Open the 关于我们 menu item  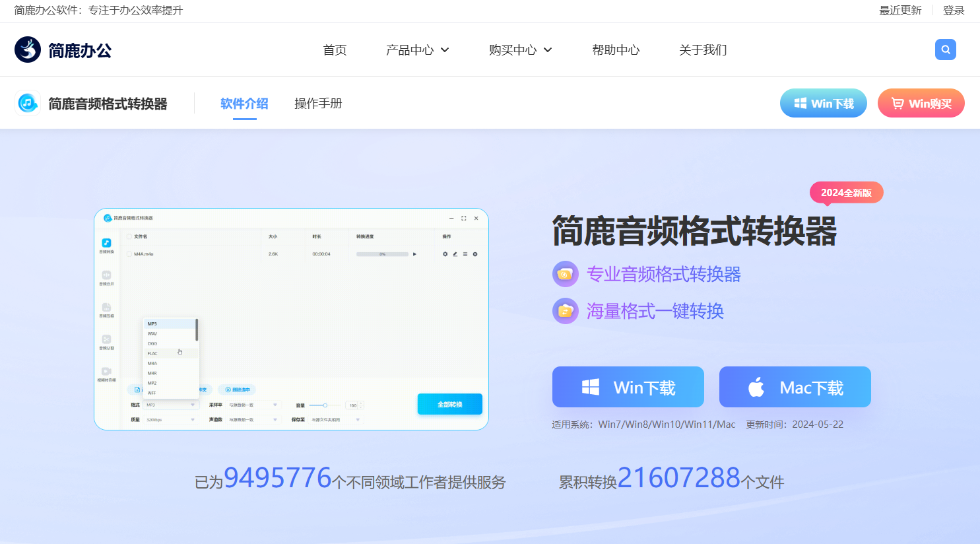(x=703, y=50)
